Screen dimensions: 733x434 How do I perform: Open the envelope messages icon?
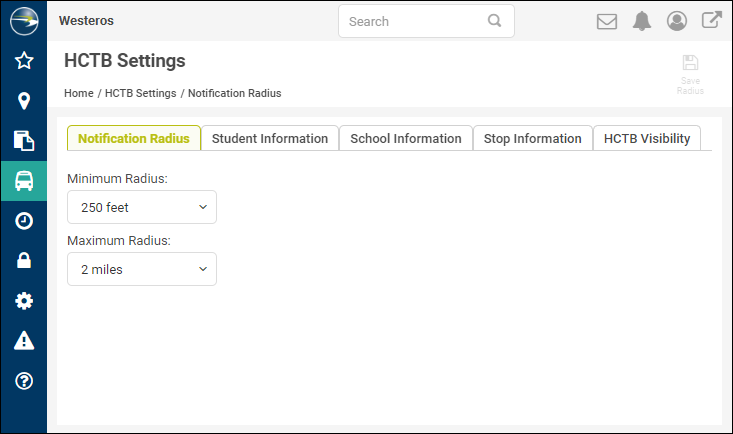607,22
